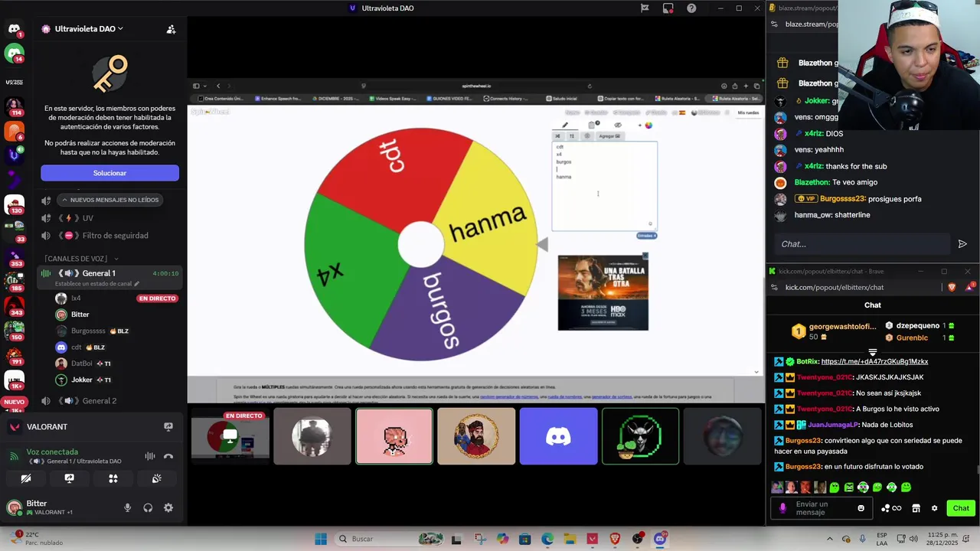
Task: Jump up to NUEVOS MENSAJES NO LEÍDOS banner
Action: [x=109, y=200]
